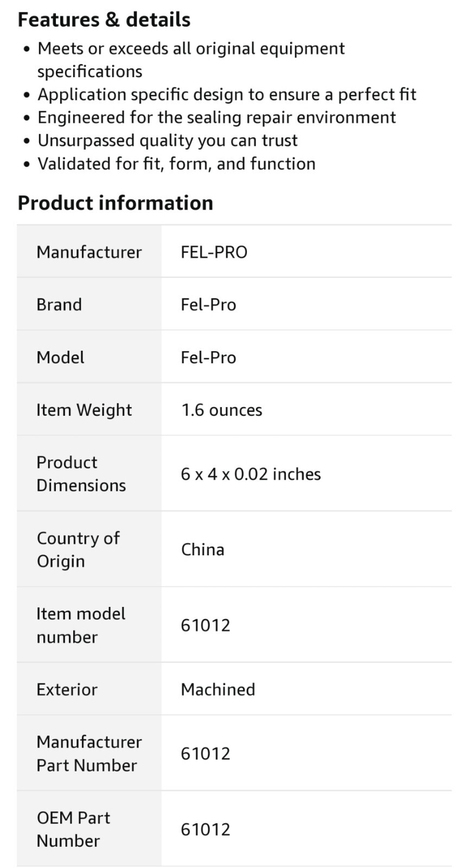Image resolution: width=461 pixels, height=868 pixels.
Task: Click the Exterior row label
Action: click(x=67, y=689)
